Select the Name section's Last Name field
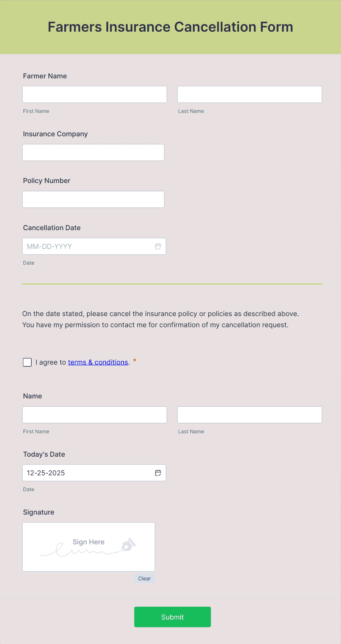 (x=249, y=415)
